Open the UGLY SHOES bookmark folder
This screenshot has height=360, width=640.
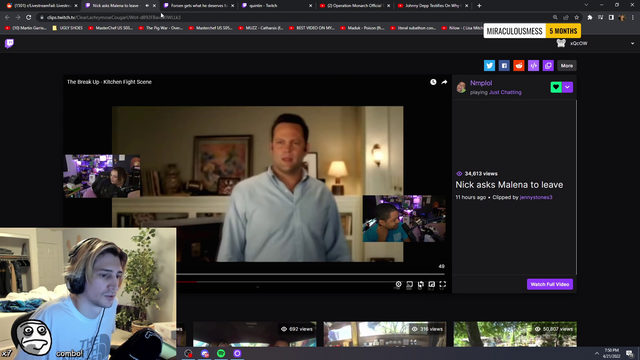click(67, 28)
